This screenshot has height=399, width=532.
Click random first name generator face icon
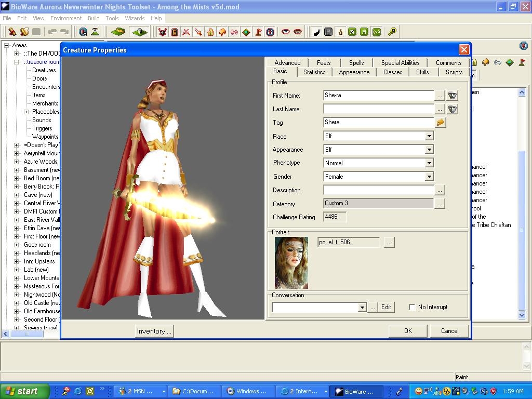point(453,96)
